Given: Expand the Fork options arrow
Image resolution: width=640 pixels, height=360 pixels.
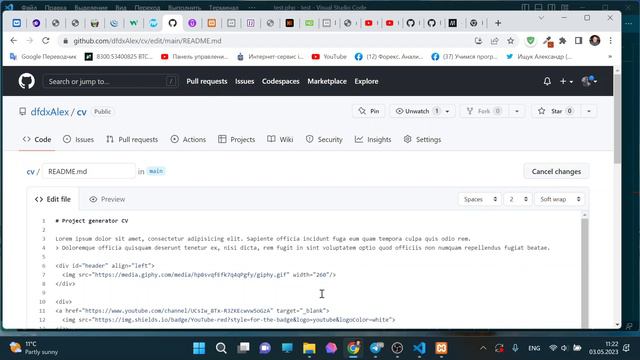Looking at the screenshot, I should click(517, 111).
